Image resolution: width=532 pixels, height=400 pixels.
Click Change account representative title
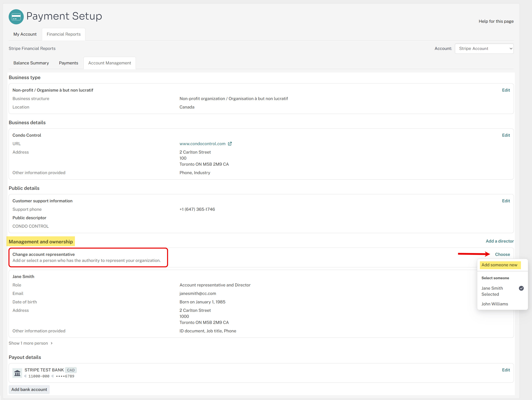43,254
